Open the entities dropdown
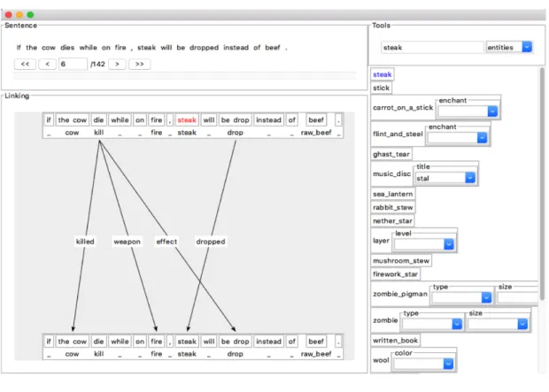549x392 pixels. tap(509, 47)
